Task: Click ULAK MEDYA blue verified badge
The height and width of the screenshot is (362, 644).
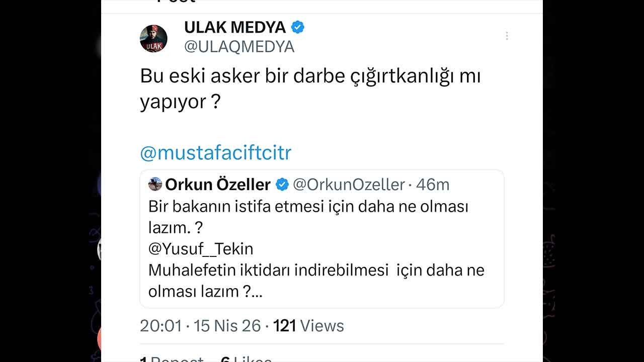Action: [x=298, y=27]
